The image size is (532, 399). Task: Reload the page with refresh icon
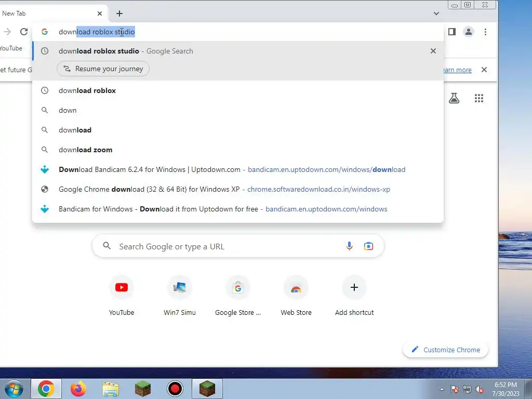(x=24, y=32)
